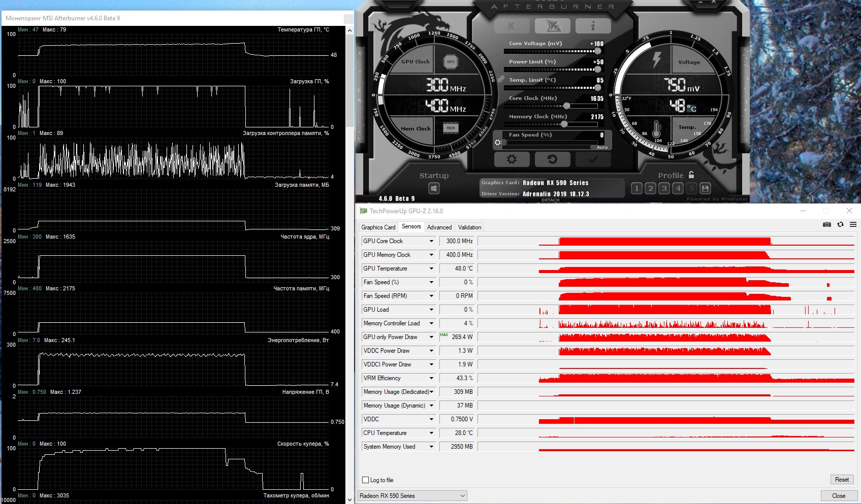Click the Power Limit slider handle
This screenshot has height=504, width=861.
tap(598, 69)
